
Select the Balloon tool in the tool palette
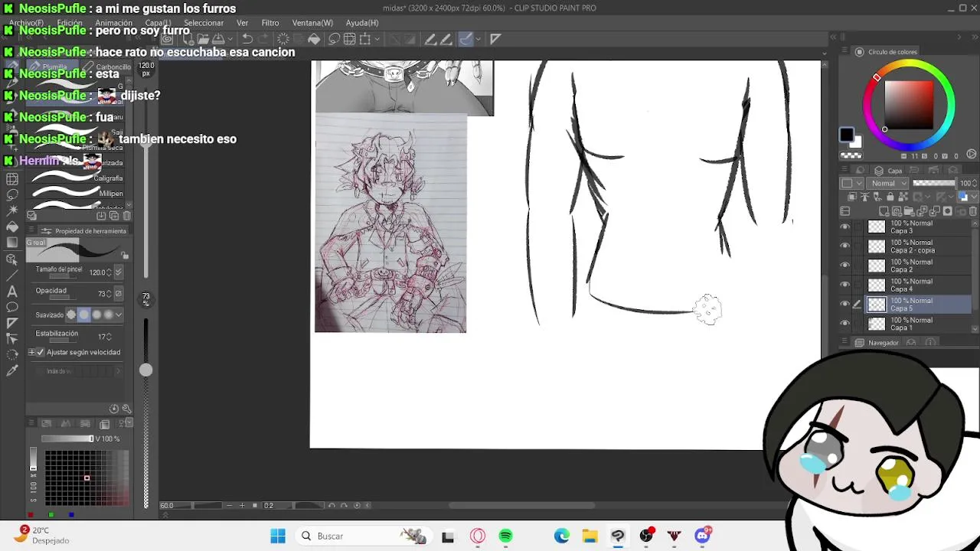[12, 307]
